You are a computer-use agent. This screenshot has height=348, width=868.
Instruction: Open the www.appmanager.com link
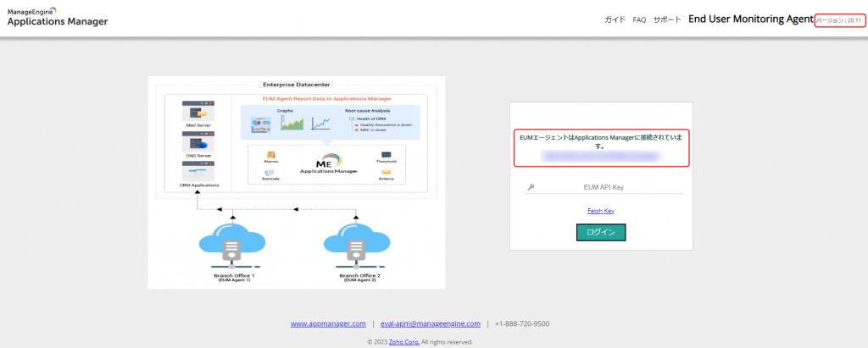click(x=328, y=323)
